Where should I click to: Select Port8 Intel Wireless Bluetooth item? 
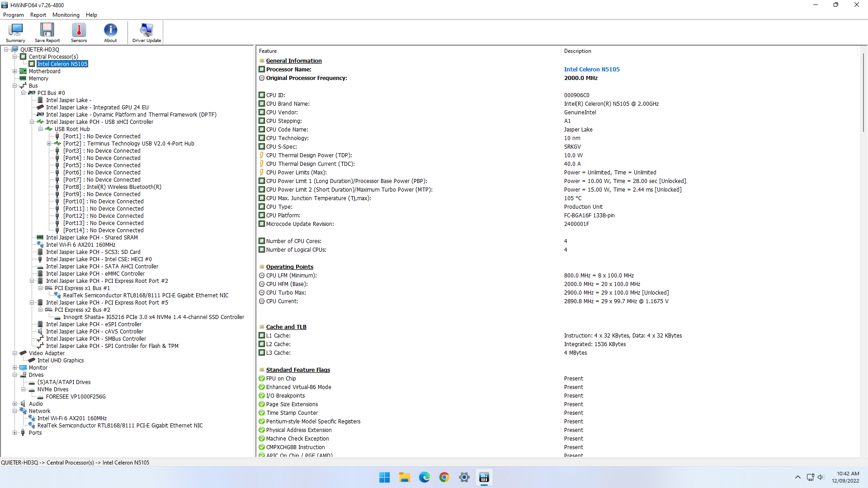112,187
